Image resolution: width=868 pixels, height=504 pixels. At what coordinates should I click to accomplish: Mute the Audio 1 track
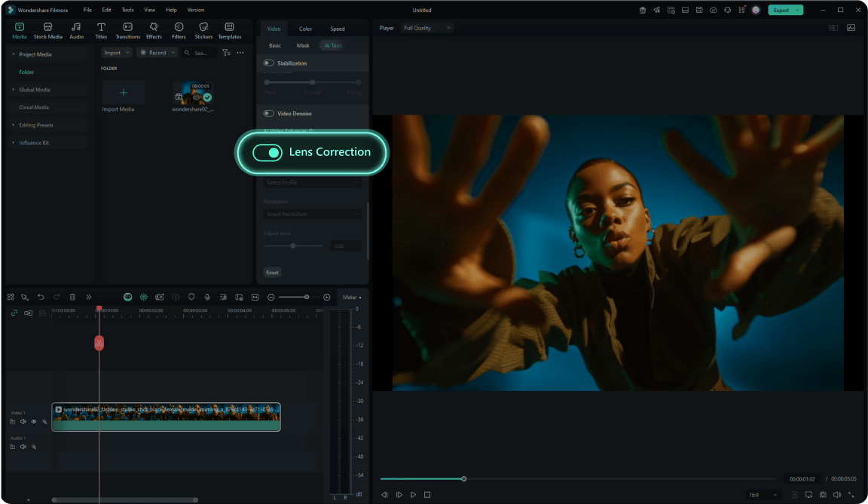click(23, 447)
